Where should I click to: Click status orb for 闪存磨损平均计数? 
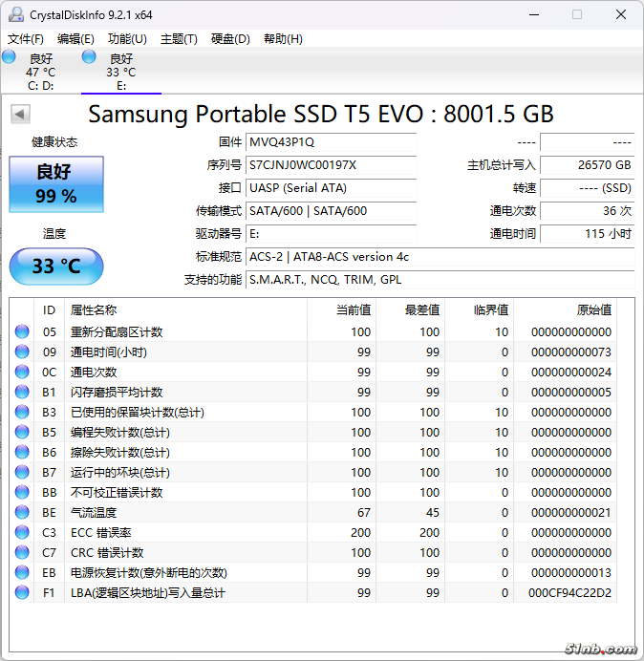[22, 393]
